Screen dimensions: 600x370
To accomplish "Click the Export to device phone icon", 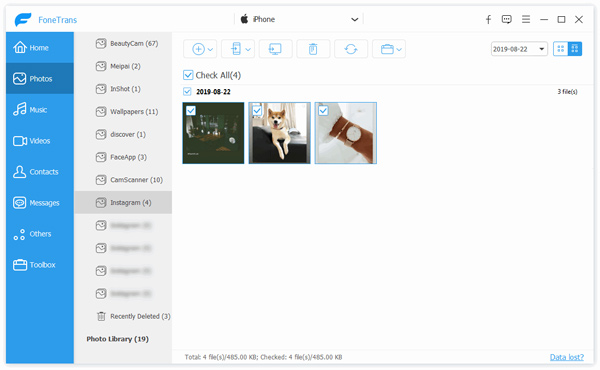I will point(236,49).
